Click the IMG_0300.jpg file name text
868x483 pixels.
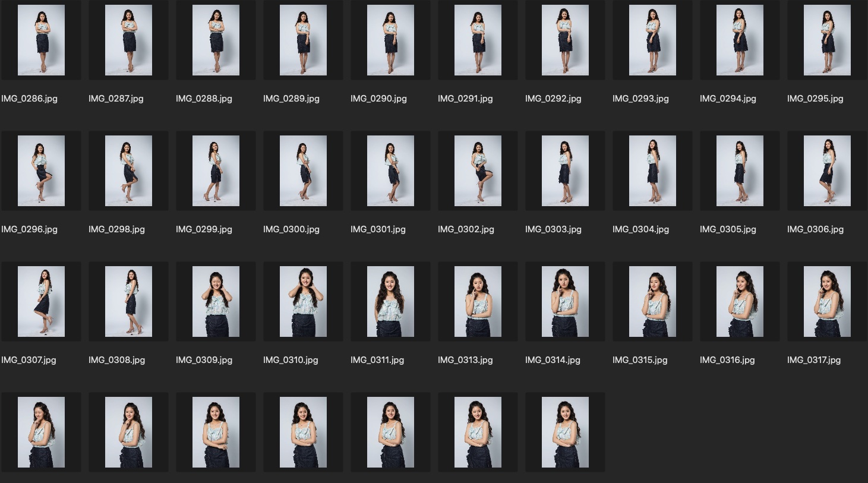point(291,229)
